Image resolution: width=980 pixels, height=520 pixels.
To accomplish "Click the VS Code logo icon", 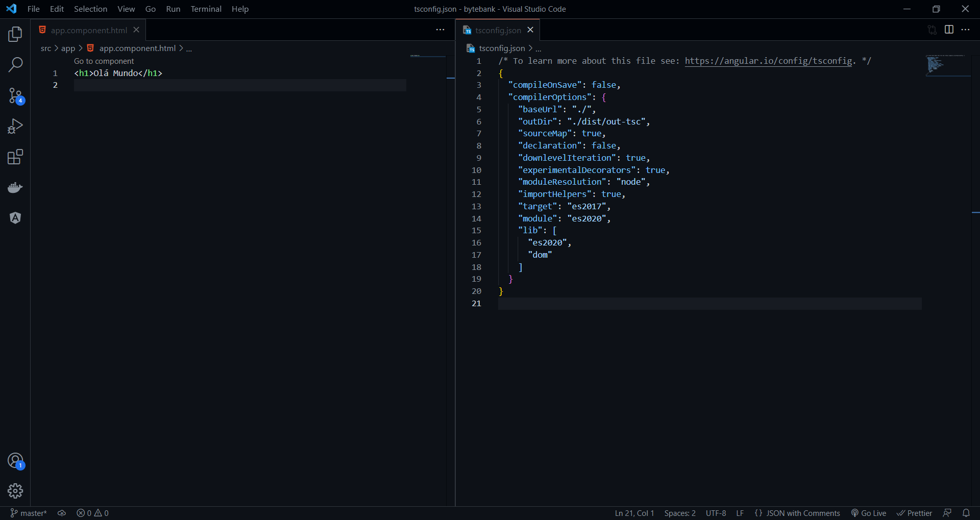I will [11, 9].
